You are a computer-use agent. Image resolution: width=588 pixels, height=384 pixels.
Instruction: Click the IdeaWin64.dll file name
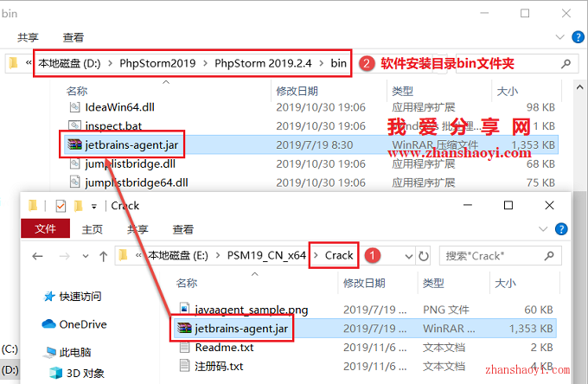[x=119, y=107]
